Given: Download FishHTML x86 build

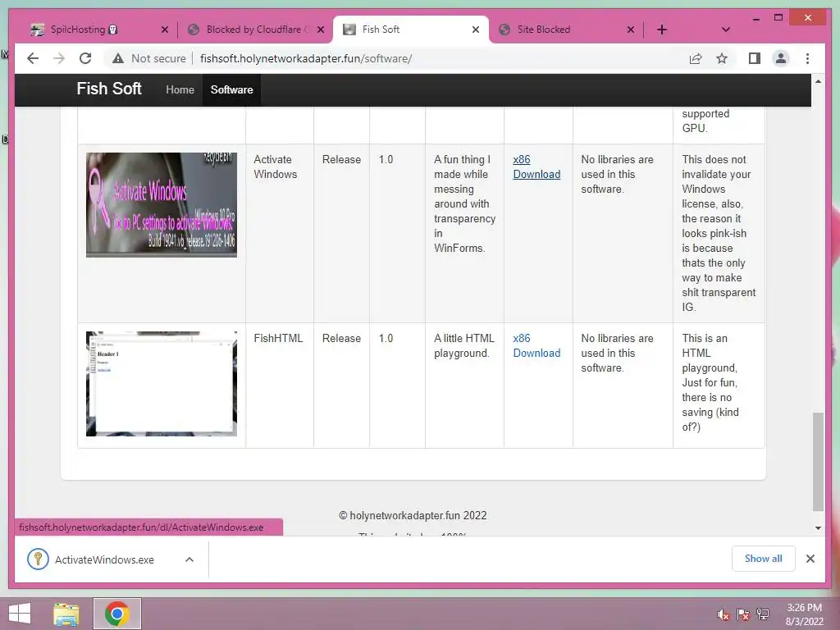Looking at the screenshot, I should 536,345.
